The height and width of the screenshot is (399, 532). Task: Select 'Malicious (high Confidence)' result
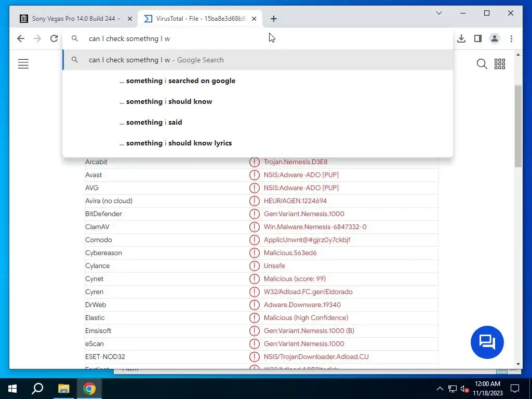pos(306,317)
